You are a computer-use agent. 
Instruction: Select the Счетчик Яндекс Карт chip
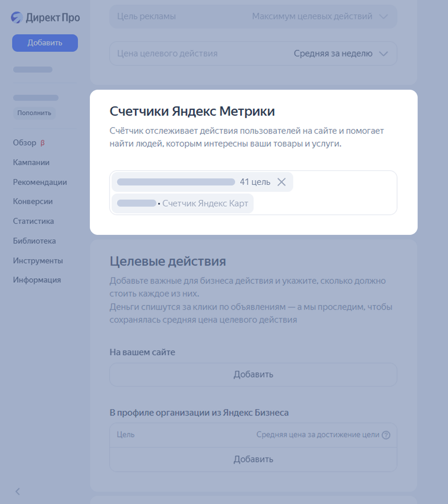point(182,203)
